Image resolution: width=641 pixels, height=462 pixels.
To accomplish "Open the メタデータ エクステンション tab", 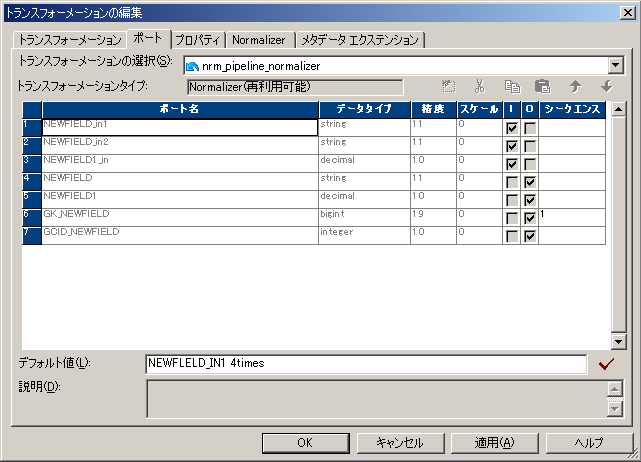I will click(x=361, y=40).
